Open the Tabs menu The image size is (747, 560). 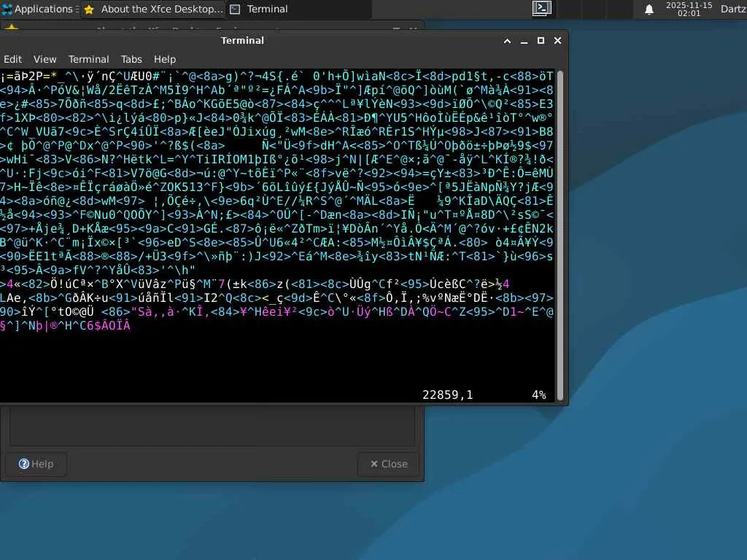point(131,59)
